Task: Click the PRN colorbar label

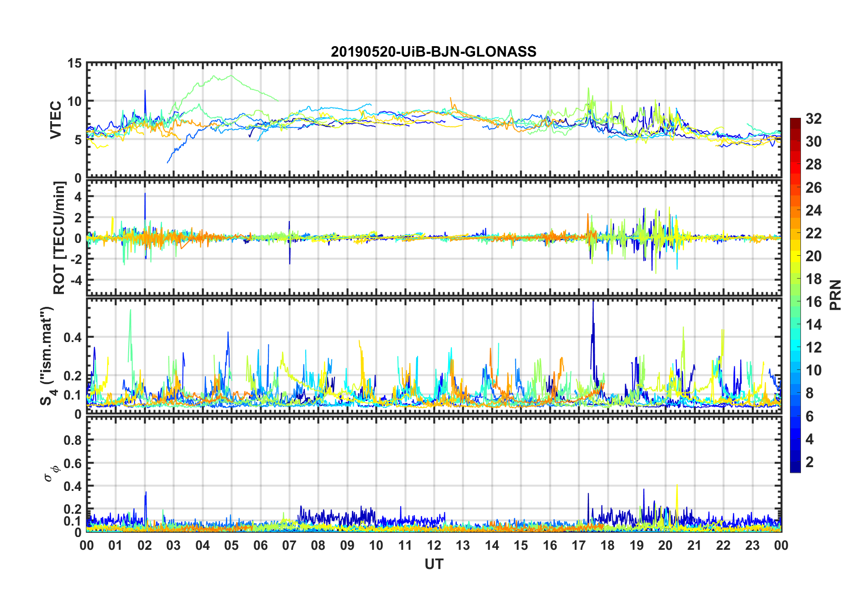Action: (836, 295)
